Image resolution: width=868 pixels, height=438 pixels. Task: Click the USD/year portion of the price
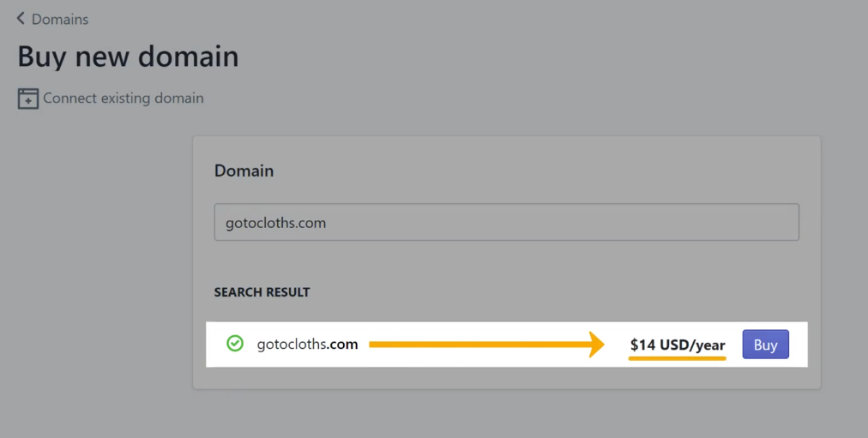coord(692,345)
